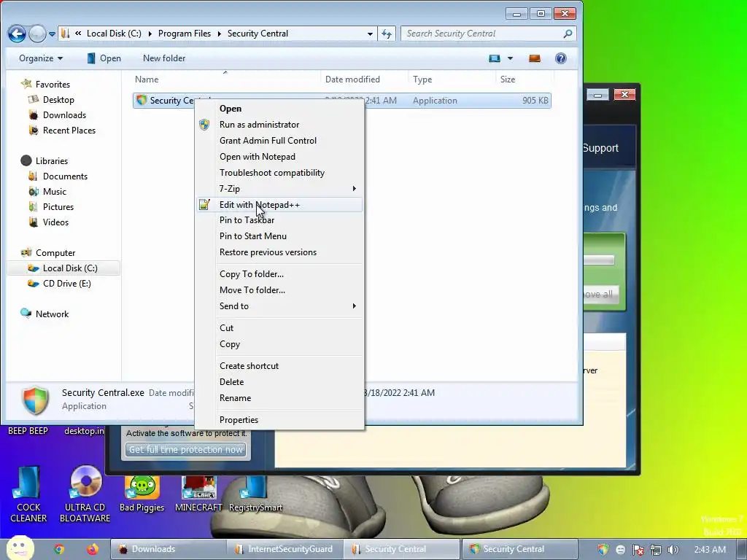Choose Run as administrator
Viewport: 747px width, 560px height.
pos(279,125)
